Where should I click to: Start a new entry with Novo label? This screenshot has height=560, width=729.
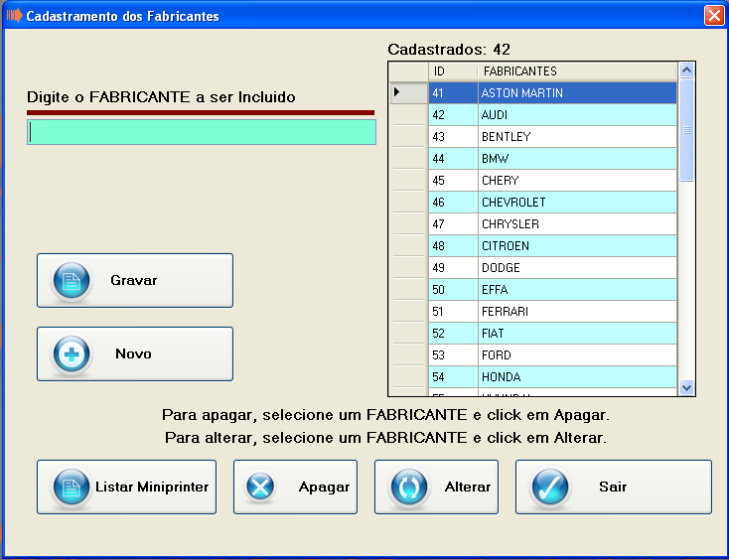pyautogui.click(x=133, y=354)
